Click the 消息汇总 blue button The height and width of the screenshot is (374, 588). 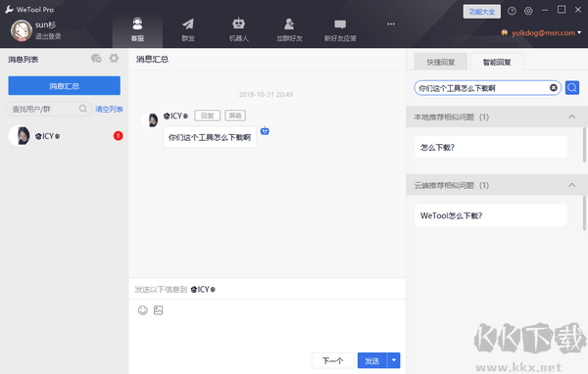click(x=64, y=86)
